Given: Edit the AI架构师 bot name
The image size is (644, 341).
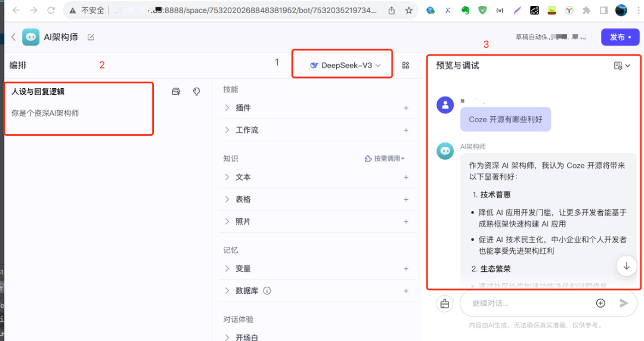Looking at the screenshot, I should click(91, 37).
